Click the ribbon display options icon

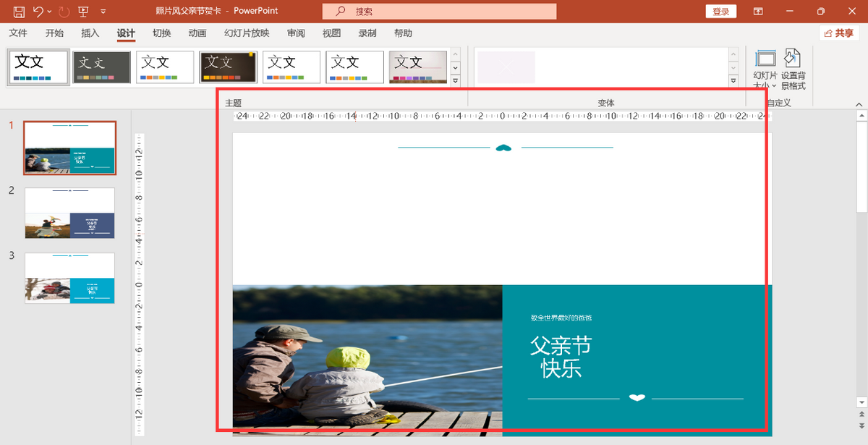(758, 12)
